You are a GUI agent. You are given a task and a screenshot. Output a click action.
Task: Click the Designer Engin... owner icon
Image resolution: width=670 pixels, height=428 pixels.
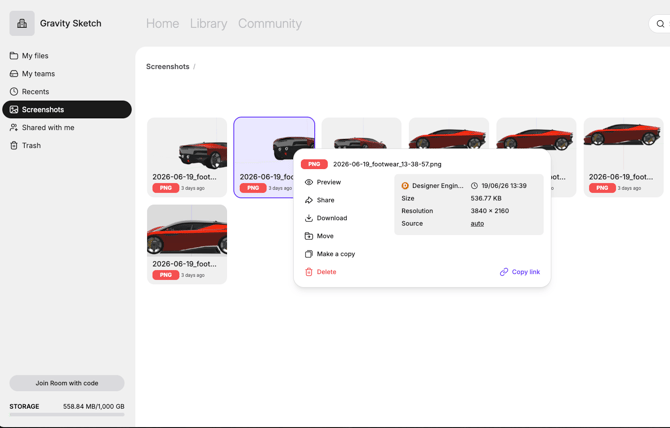click(x=405, y=185)
